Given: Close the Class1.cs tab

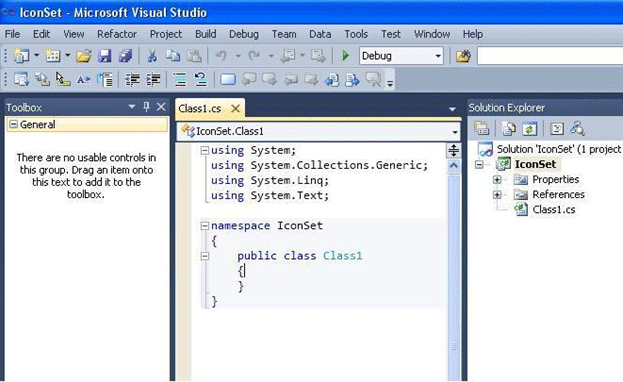Looking at the screenshot, I should [235, 108].
